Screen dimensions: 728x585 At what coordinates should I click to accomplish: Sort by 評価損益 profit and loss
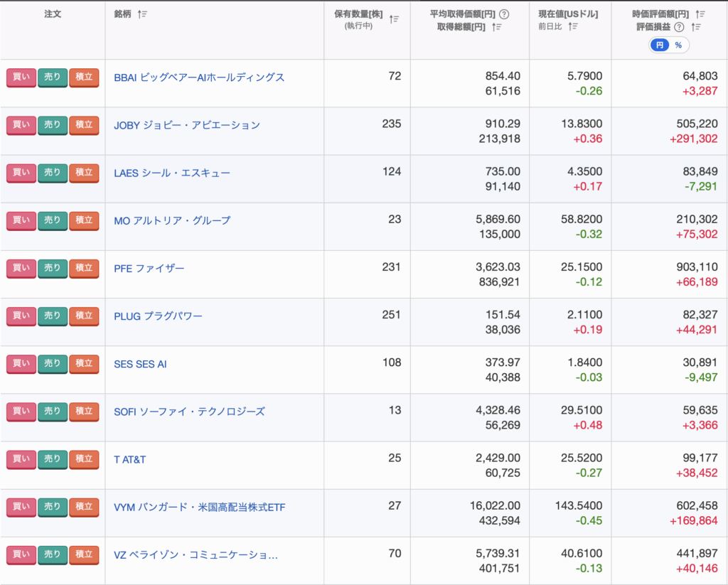(696, 27)
